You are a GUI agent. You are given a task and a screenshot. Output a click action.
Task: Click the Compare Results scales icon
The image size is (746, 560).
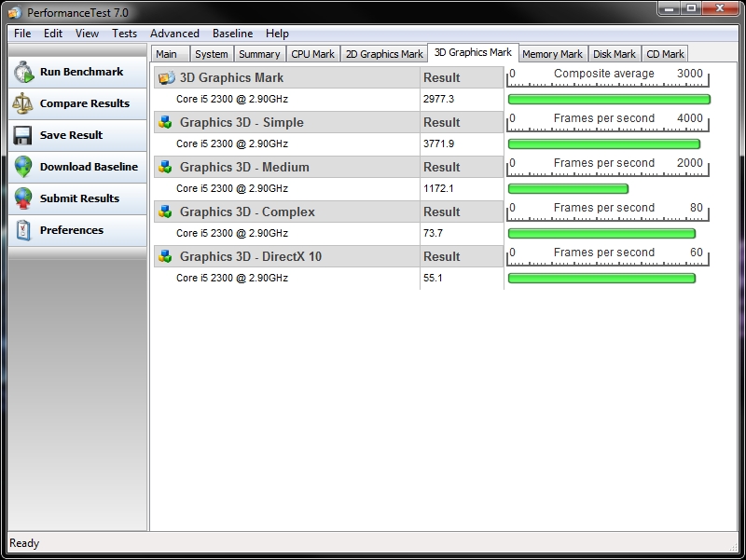(x=22, y=103)
